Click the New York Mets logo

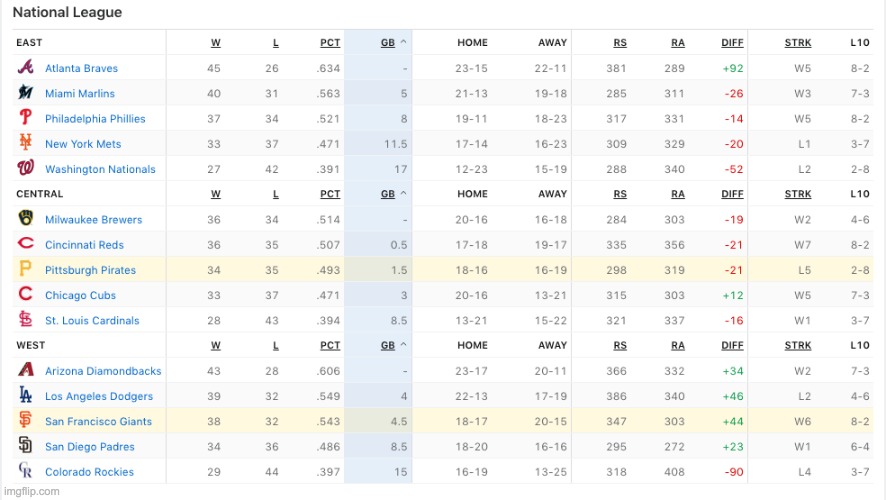[x=25, y=142]
